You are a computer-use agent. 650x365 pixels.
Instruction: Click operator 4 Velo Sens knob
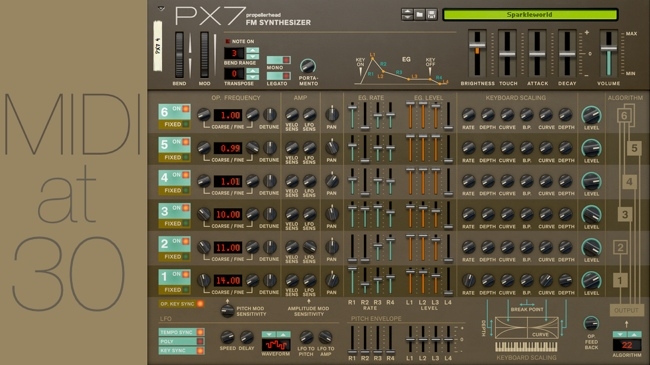tap(292, 181)
